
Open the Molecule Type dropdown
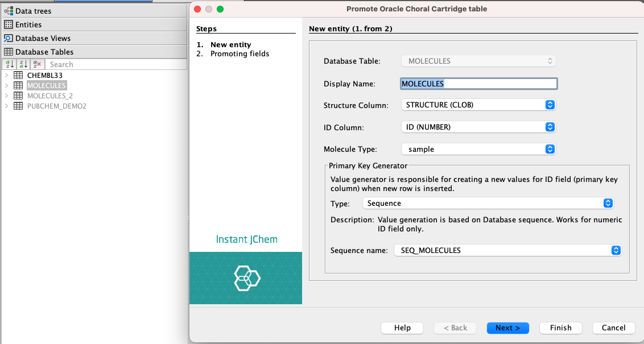pyautogui.click(x=478, y=149)
